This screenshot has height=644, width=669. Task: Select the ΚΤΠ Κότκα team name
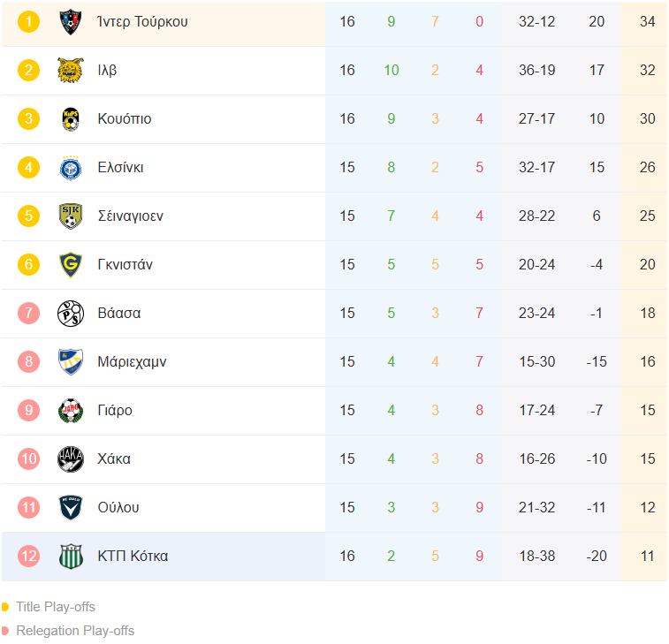[133, 557]
